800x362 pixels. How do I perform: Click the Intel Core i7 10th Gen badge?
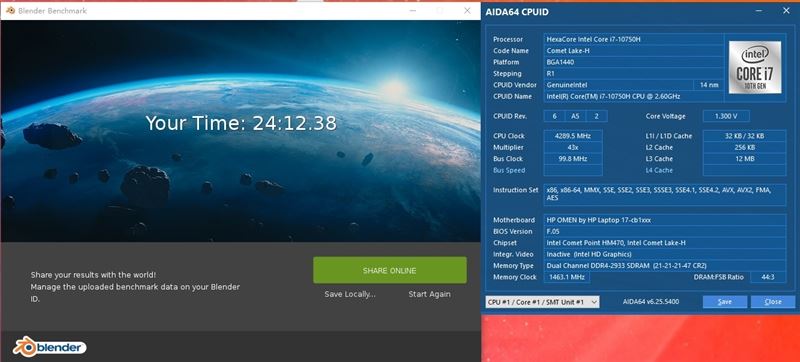755,67
